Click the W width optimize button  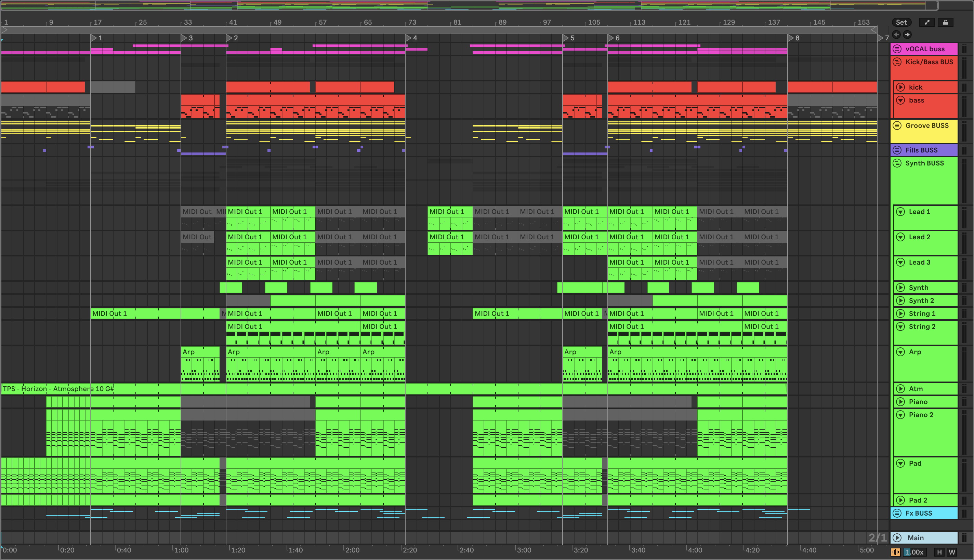pos(952,552)
